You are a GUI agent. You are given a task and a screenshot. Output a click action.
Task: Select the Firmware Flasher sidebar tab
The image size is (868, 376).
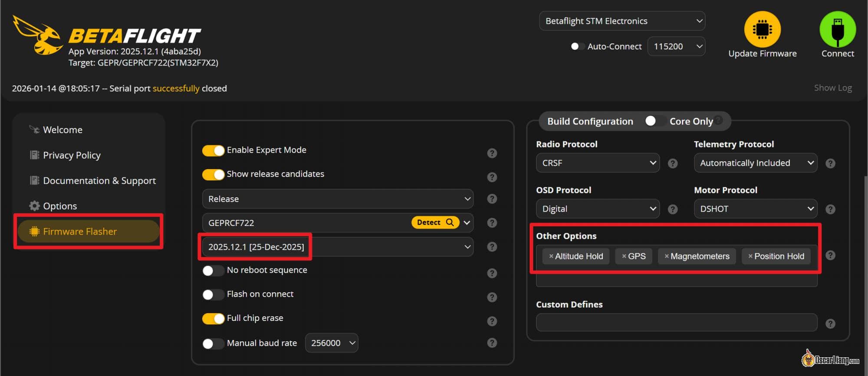(89, 231)
